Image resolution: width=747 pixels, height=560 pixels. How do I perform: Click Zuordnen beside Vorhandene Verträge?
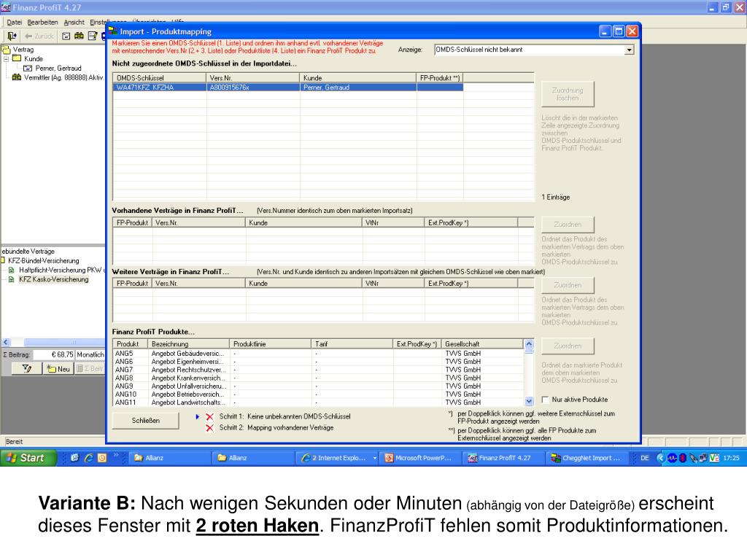coord(568,225)
